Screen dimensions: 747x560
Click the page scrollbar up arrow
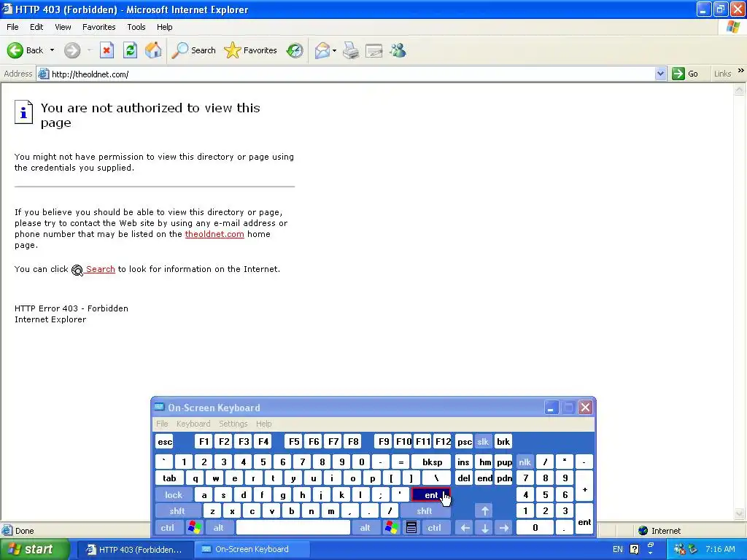point(740,89)
